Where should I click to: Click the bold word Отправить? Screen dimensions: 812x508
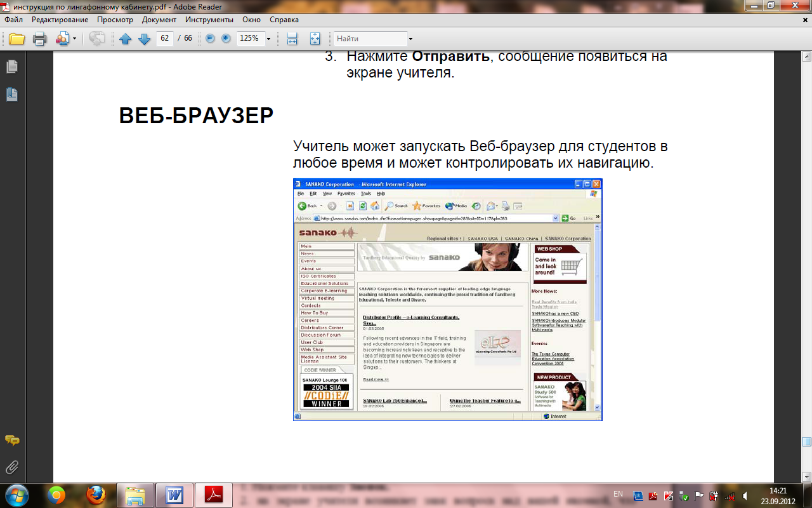(x=451, y=56)
